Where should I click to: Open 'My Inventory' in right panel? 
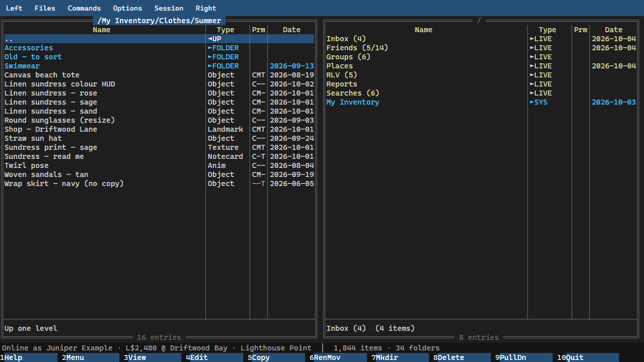481,102
